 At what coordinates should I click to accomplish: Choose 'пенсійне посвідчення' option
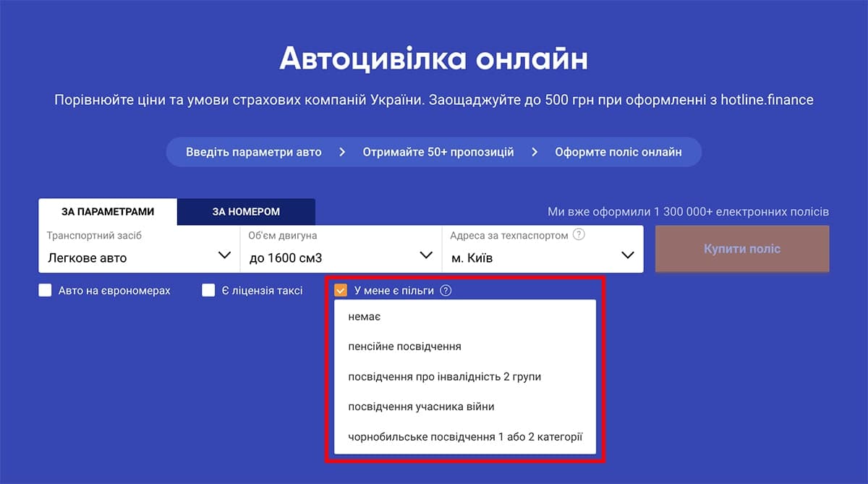[465, 347]
